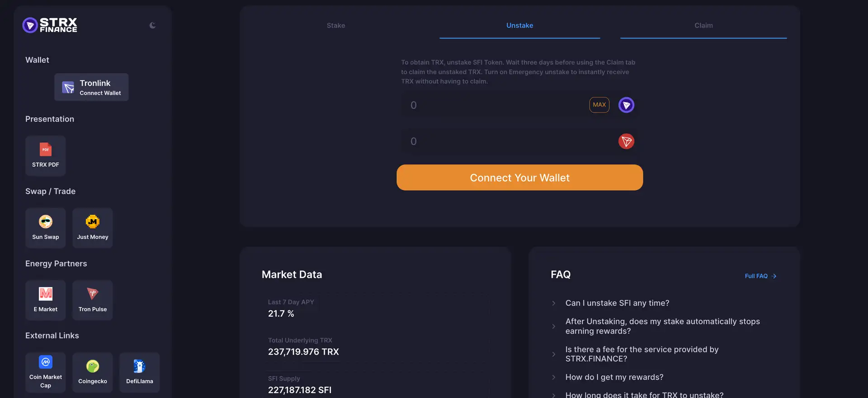Image resolution: width=868 pixels, height=398 pixels.
Task: Open Tron Pulse energy partner
Action: [x=93, y=300]
